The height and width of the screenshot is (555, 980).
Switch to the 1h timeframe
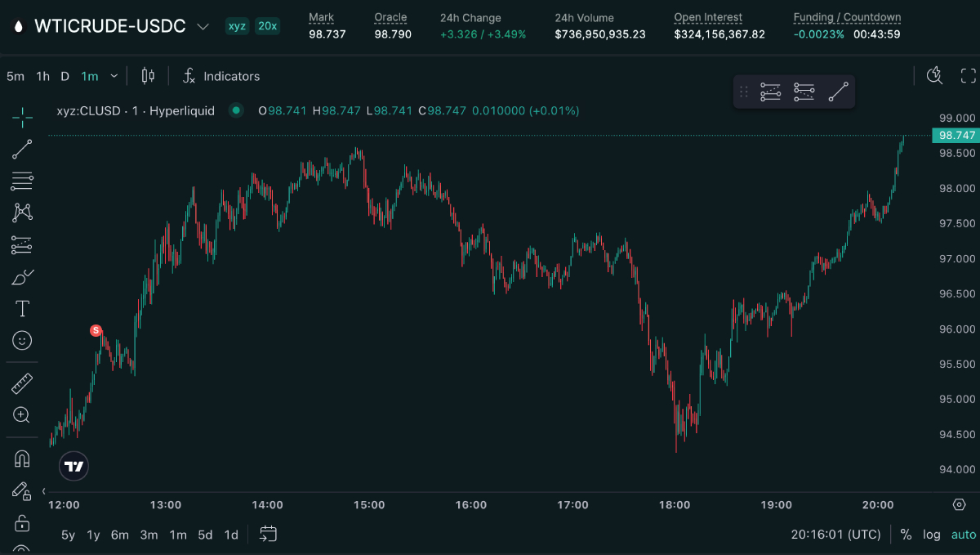click(42, 76)
